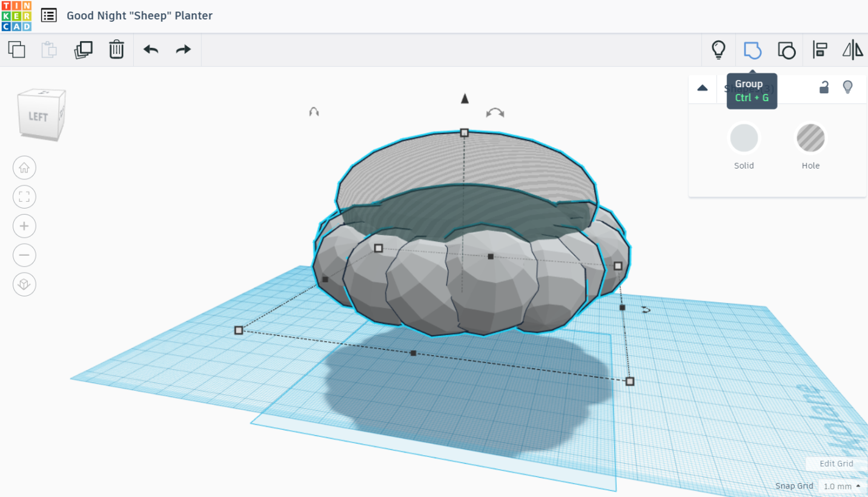Redo the last undone action
Viewport: 868px width, 497px height.
click(184, 50)
